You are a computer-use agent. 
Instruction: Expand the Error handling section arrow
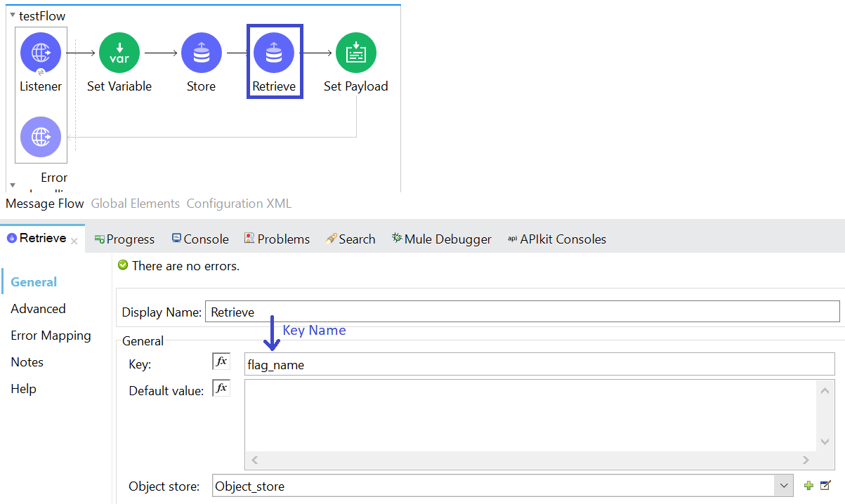[13, 185]
